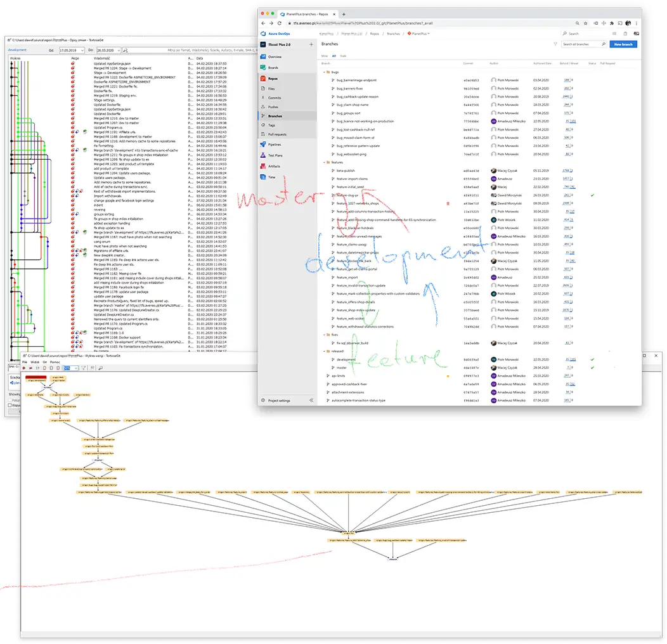Collapse the Azure DevOps sidebar with double chevron
The width and height of the screenshot is (667, 644).
(x=311, y=400)
